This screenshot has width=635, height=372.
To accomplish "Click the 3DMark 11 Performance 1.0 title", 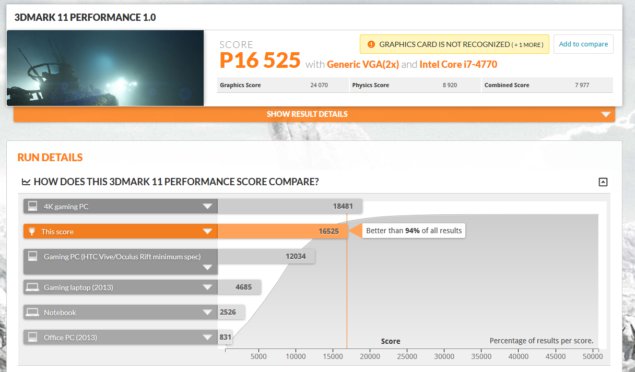I will pyautogui.click(x=85, y=17).
